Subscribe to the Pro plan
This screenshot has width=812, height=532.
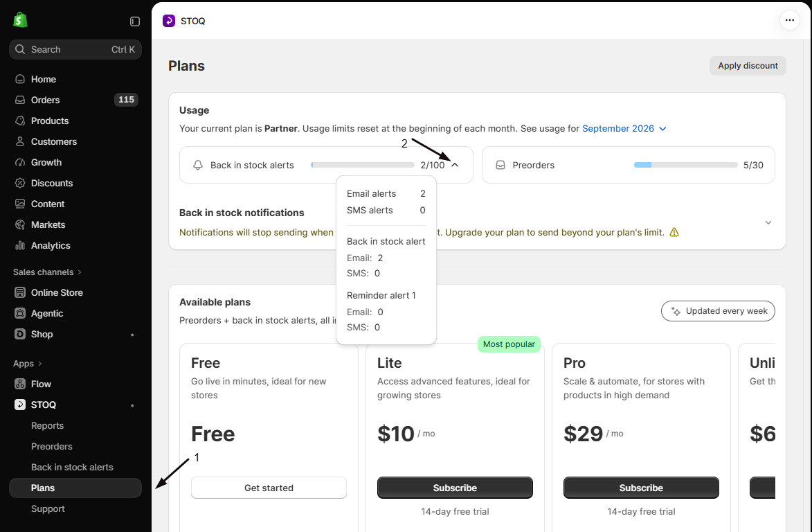641,488
